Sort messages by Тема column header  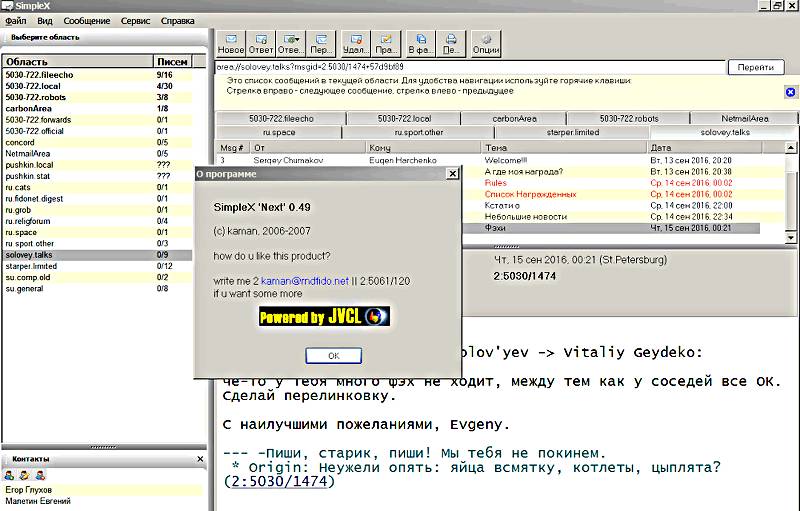(564, 147)
